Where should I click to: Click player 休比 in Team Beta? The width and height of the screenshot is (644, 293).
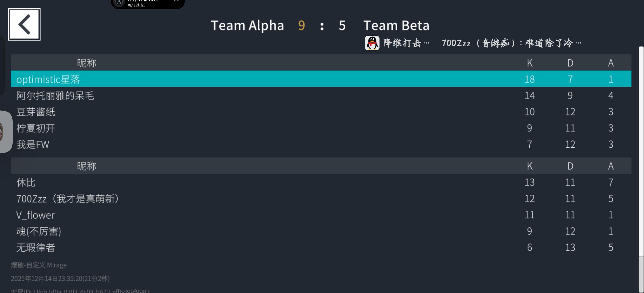tap(26, 182)
